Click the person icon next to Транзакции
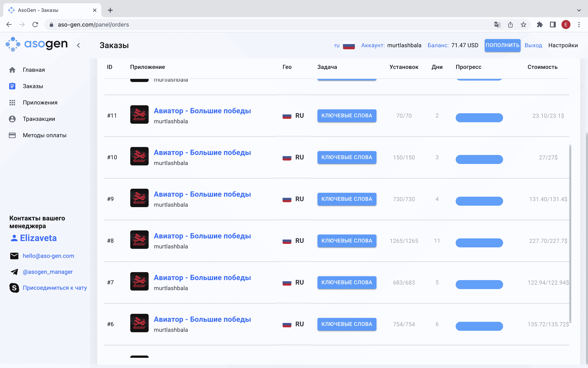Image resolution: width=588 pixels, height=368 pixels. (12, 119)
